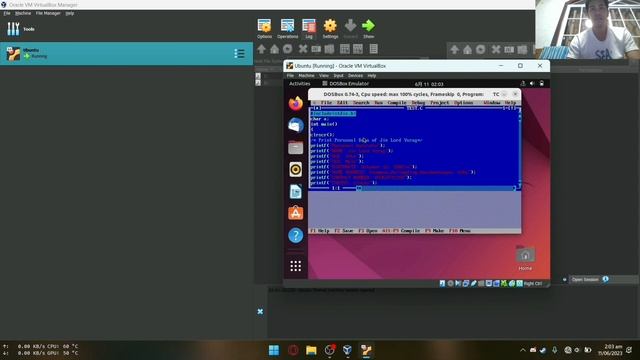Open Run menu in Turbo C
The image size is (640, 360).
coord(378,103)
